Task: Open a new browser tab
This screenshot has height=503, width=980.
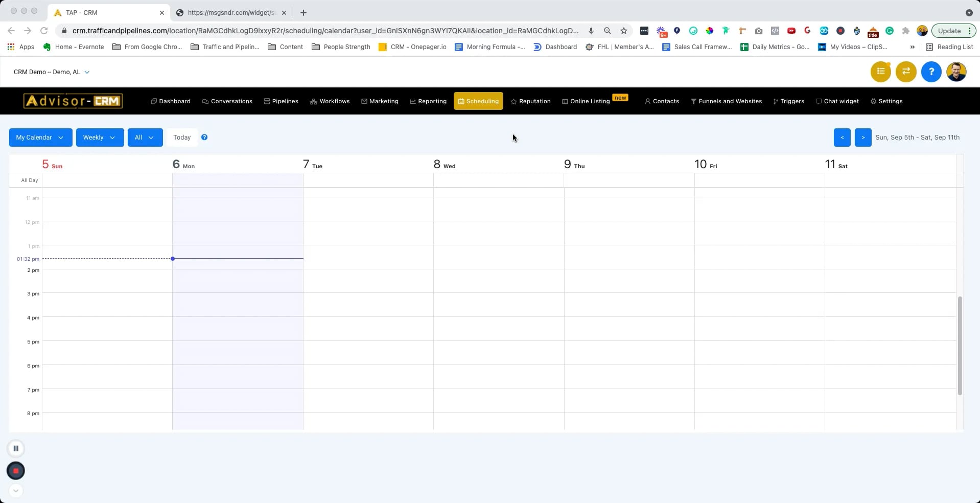Action: [304, 12]
